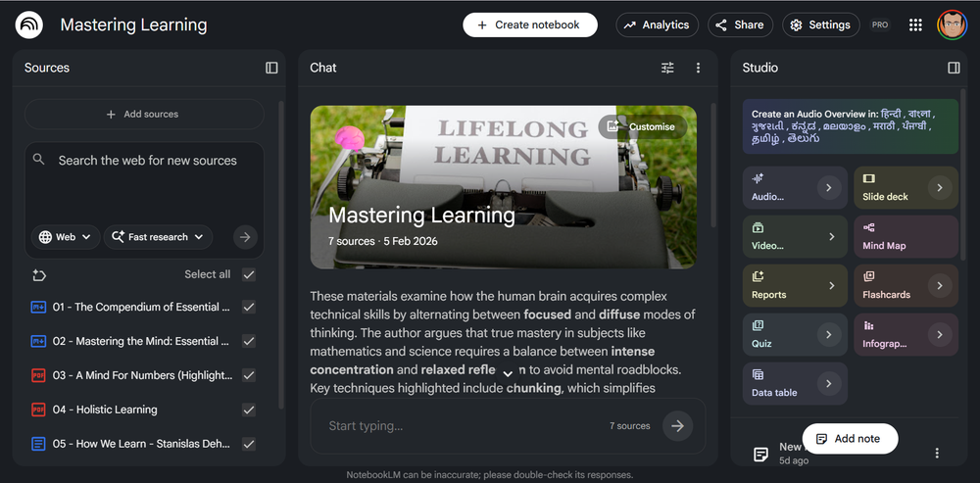Click Add sources button
Image resolution: width=980 pixels, height=483 pixels.
[144, 115]
